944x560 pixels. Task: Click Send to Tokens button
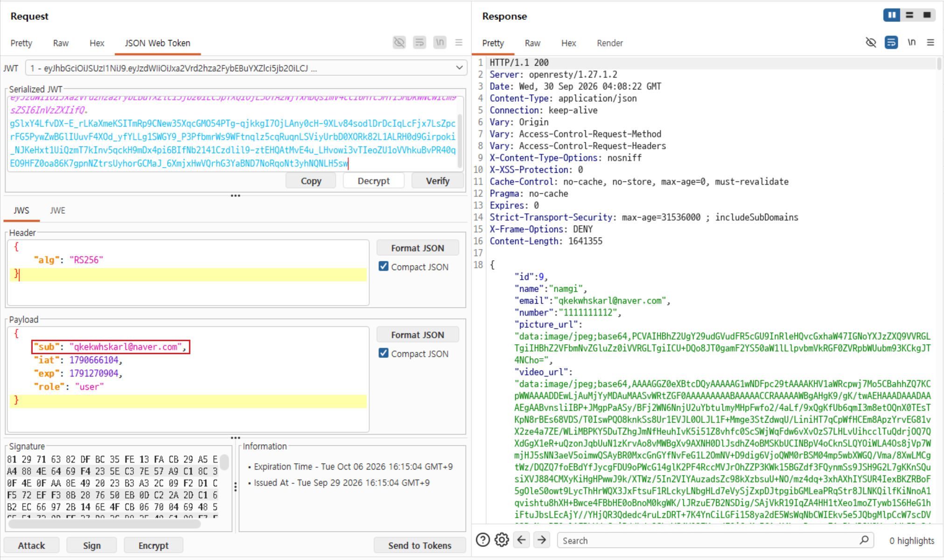pos(420,545)
